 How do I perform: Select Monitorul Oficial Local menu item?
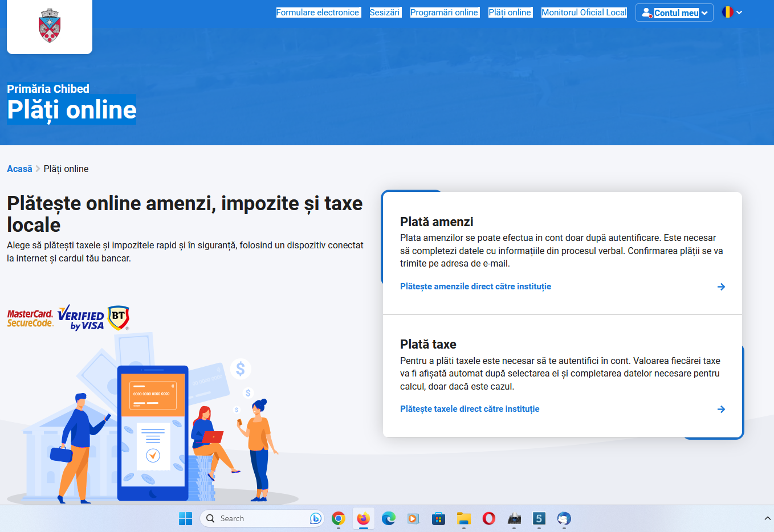click(584, 13)
